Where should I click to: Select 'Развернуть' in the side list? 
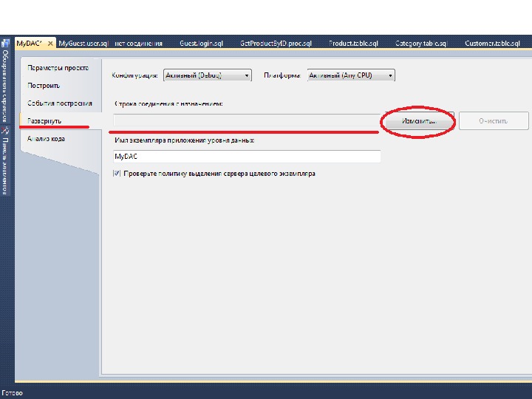pyautogui.click(x=44, y=120)
